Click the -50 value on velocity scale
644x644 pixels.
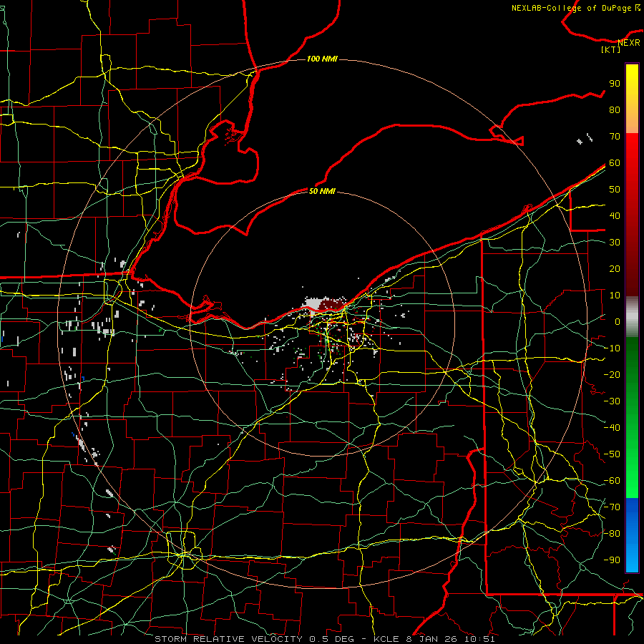(612, 454)
